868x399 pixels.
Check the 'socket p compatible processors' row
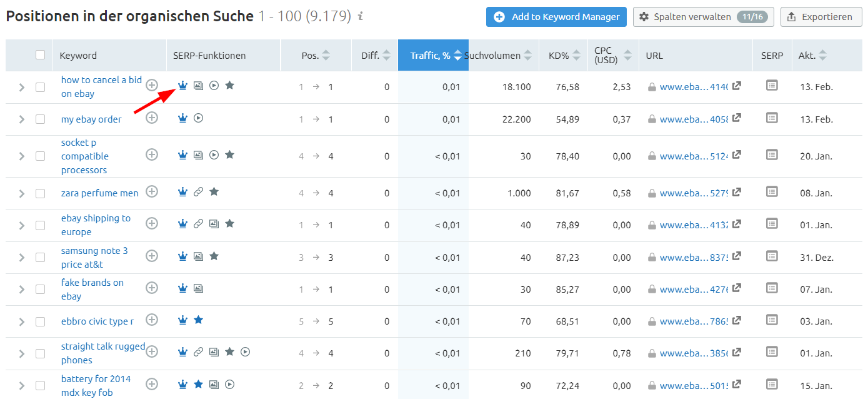[41, 156]
